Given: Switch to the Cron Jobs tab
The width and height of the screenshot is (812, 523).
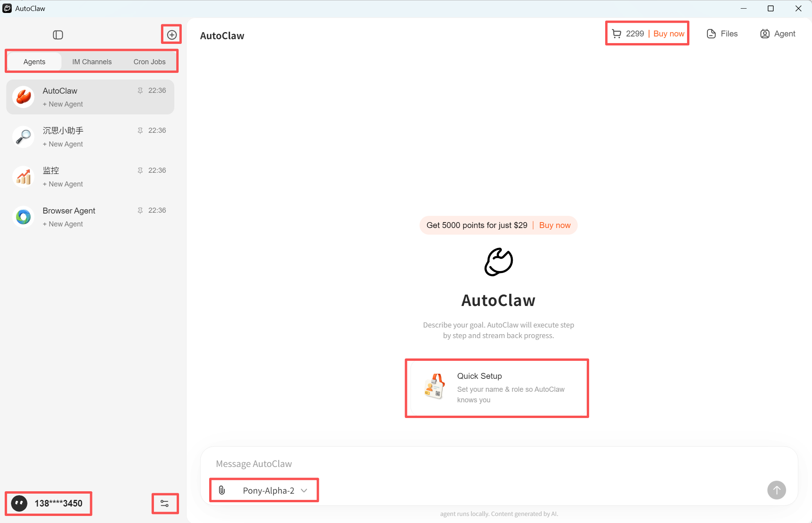Looking at the screenshot, I should click(x=149, y=61).
